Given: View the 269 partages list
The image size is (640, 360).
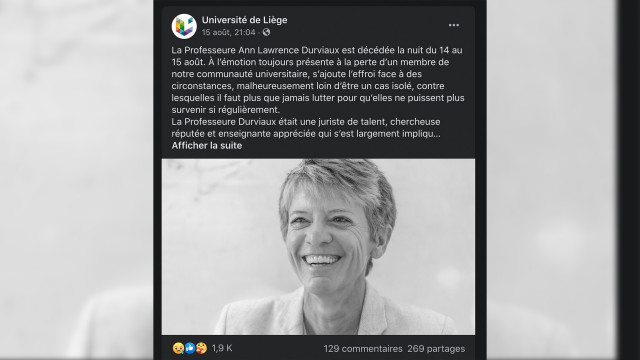Looking at the screenshot, I should [x=436, y=349].
